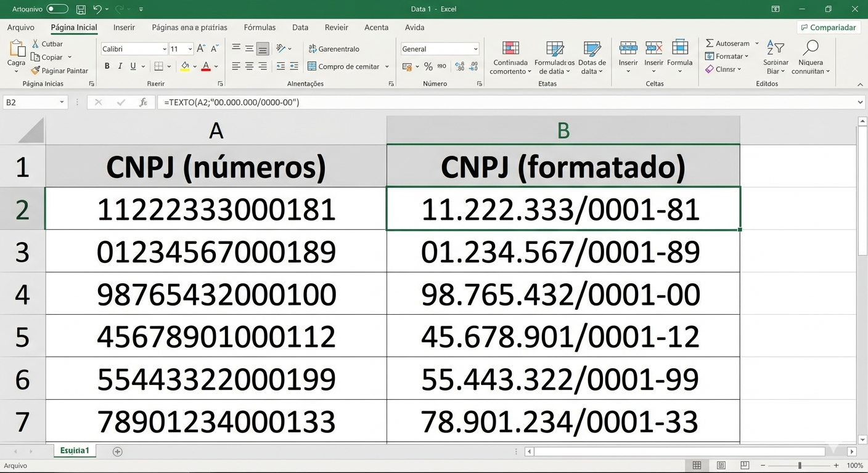Apply underline using the U icon
Viewport: 868px width, 473px height.
[x=133, y=66]
